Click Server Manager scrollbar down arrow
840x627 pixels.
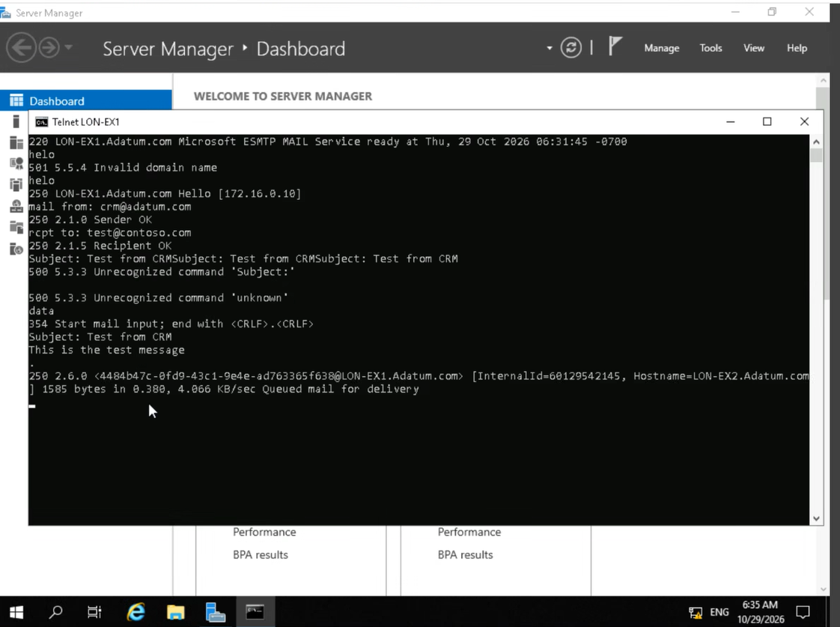[824, 589]
